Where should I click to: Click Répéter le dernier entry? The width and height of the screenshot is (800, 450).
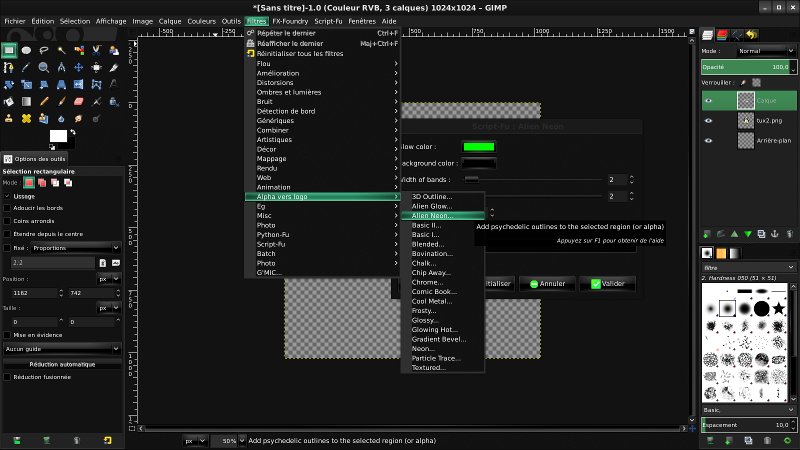pyautogui.click(x=322, y=33)
